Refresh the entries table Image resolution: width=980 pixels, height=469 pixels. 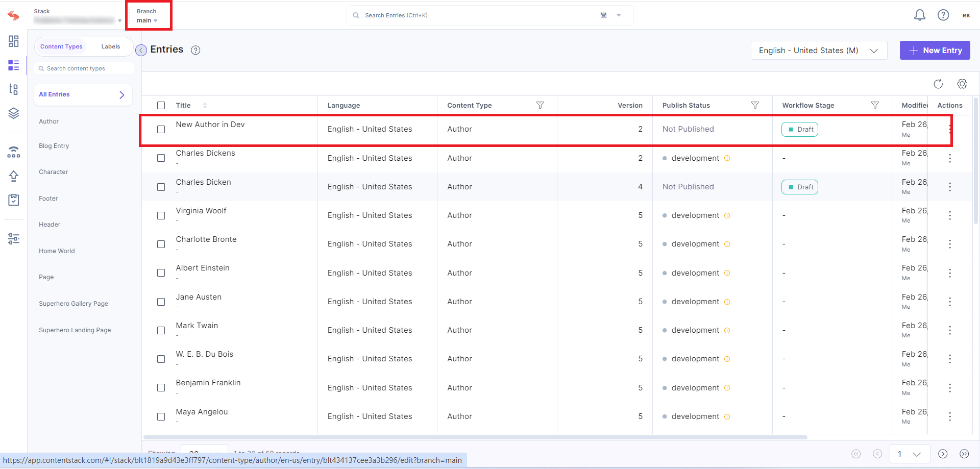(938, 84)
